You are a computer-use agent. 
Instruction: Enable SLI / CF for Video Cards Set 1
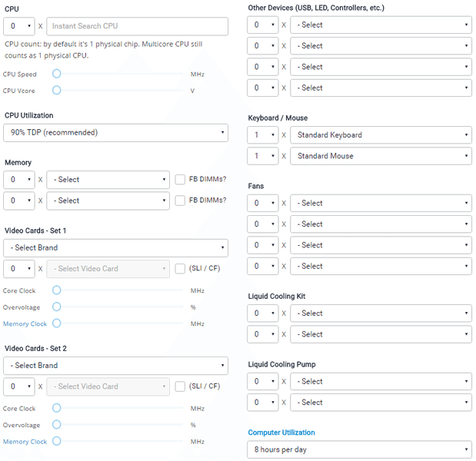180,269
